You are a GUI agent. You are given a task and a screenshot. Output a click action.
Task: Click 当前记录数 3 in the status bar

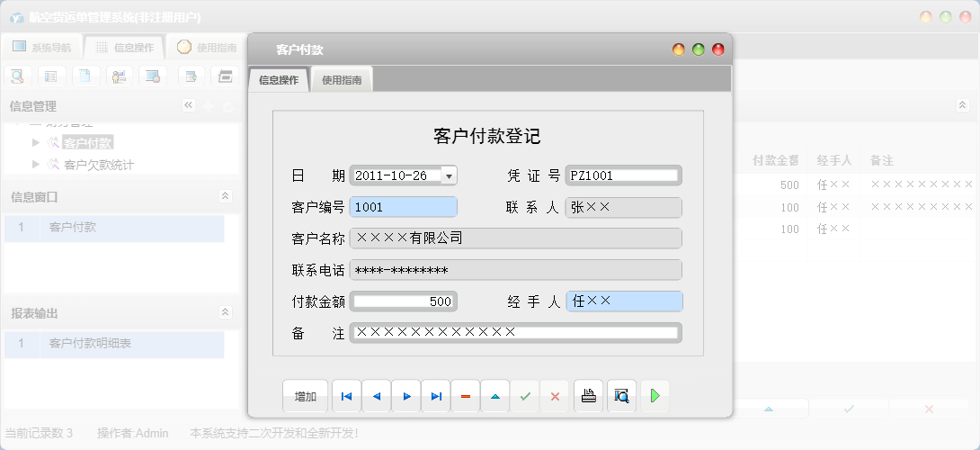[x=39, y=433]
